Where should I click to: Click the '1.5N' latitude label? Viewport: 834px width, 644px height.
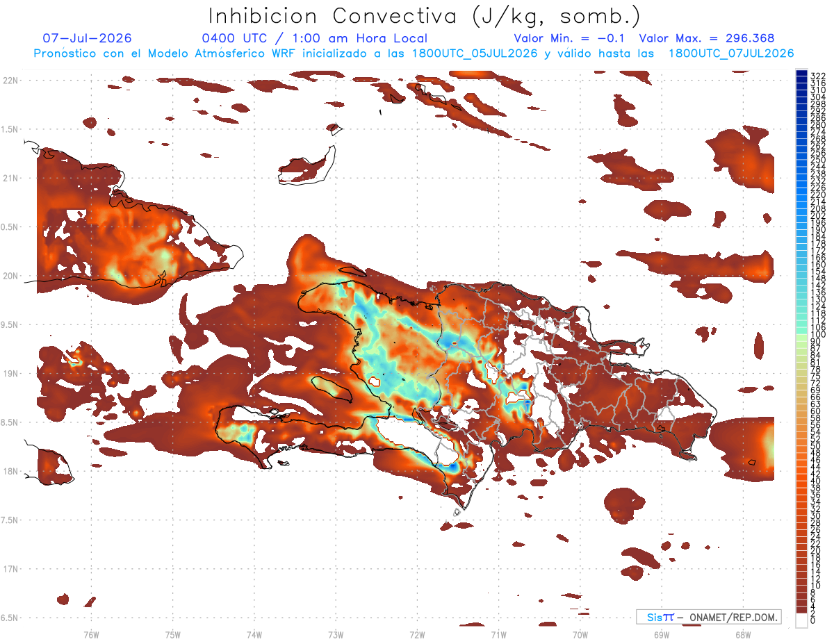pyautogui.click(x=8, y=129)
